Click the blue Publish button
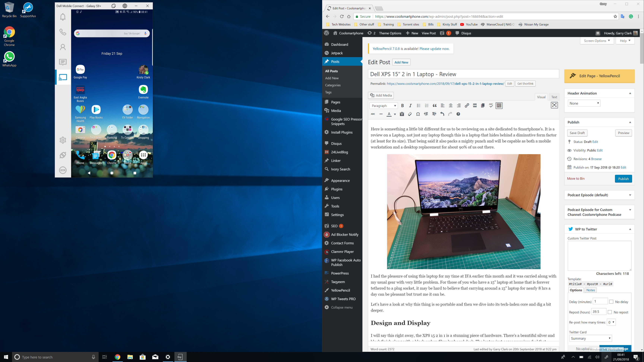 [623, 179]
